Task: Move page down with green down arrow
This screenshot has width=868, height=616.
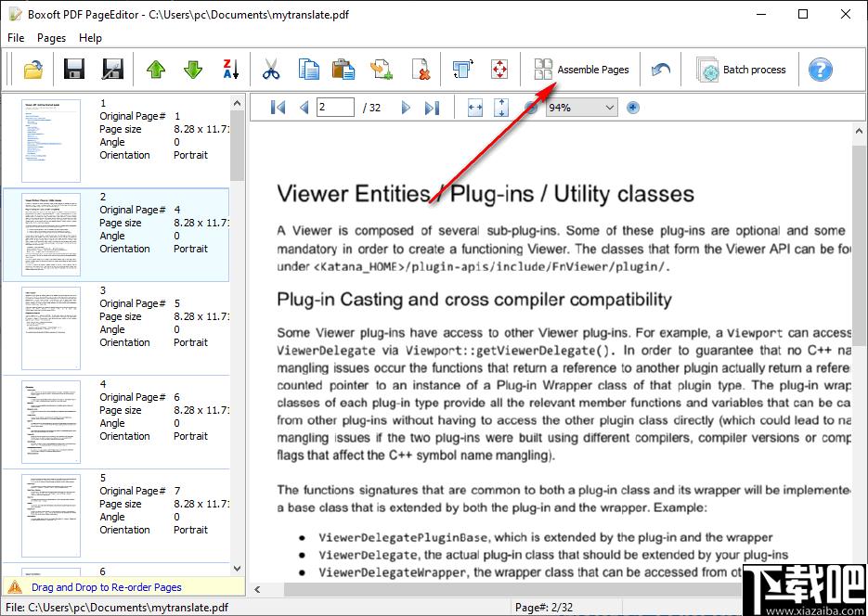Action: 193,70
